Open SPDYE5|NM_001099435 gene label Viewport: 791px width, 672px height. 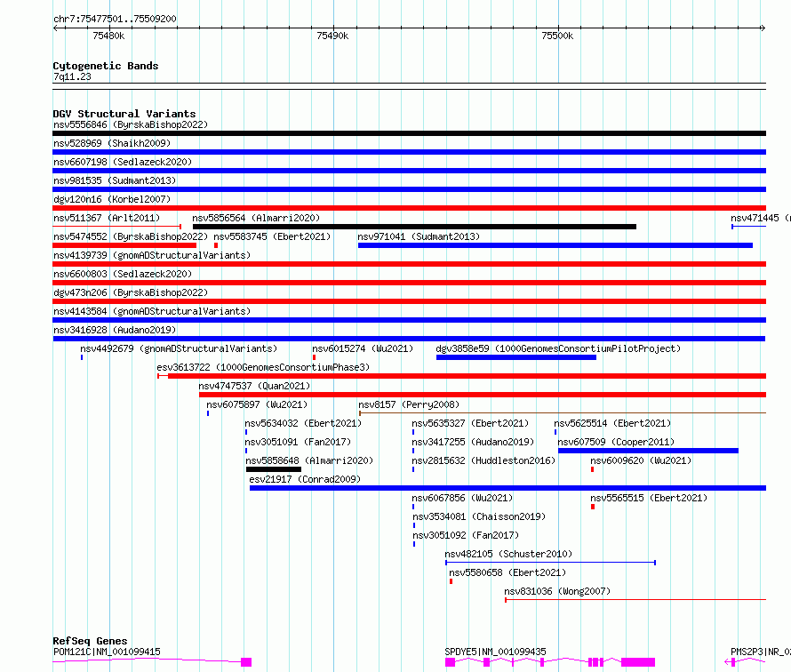pos(495,652)
